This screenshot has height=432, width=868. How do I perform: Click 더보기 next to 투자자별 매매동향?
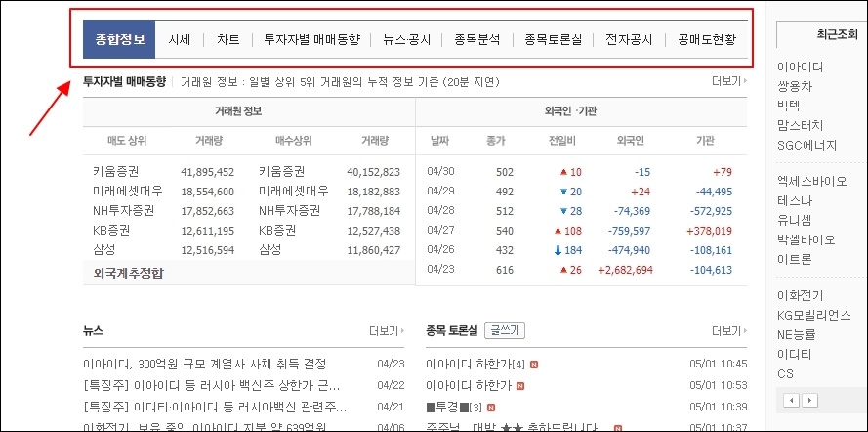(x=728, y=81)
